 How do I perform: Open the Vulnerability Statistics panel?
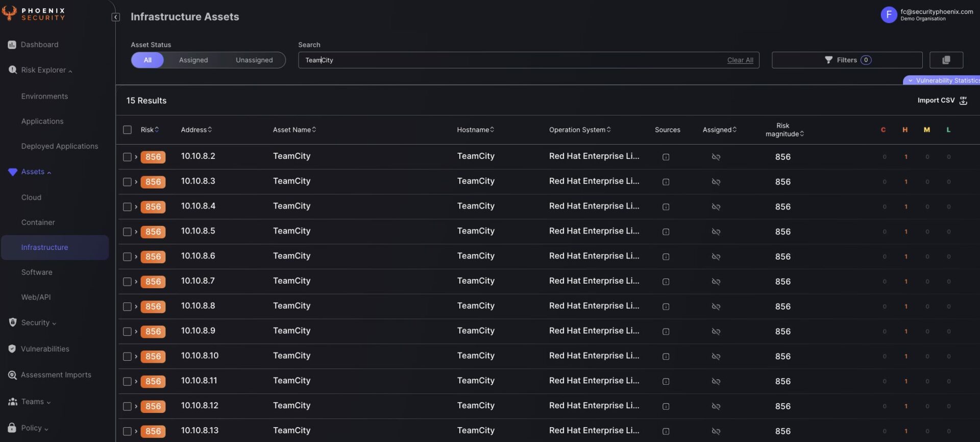pyautogui.click(x=942, y=81)
